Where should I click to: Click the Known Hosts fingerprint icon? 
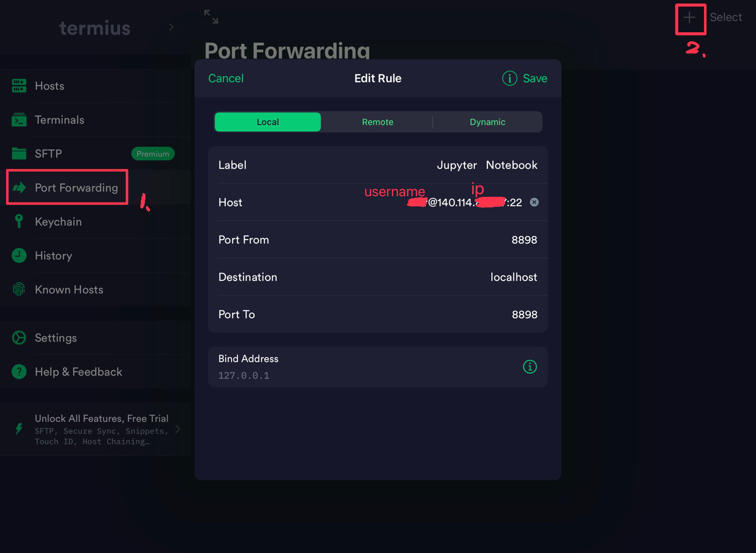click(19, 289)
